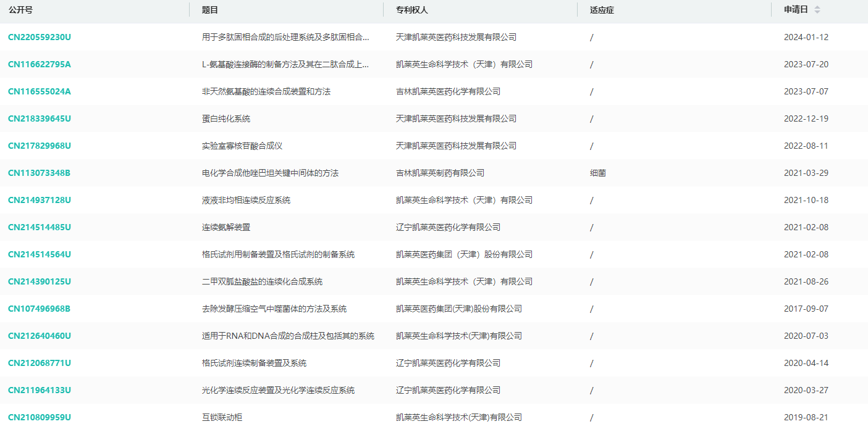Select title 光化学连续反应装置及光化学连续反应系统
868x424 pixels.
[x=278, y=390]
